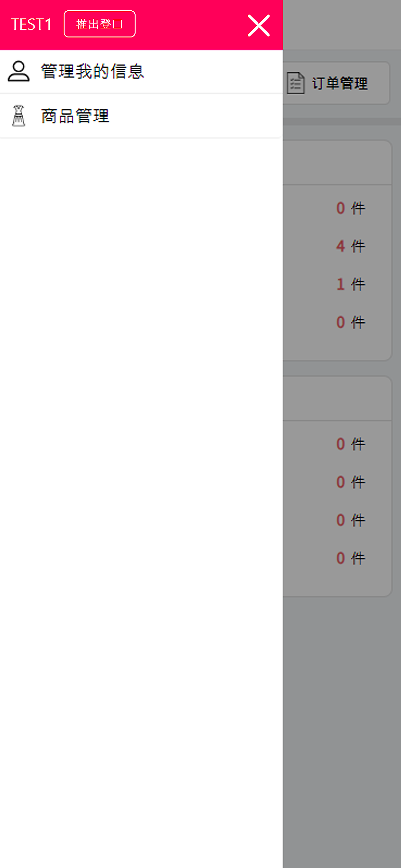This screenshot has width=401, height=868.
Task: Open 管理我的信息 menu item
Action: click(x=141, y=71)
